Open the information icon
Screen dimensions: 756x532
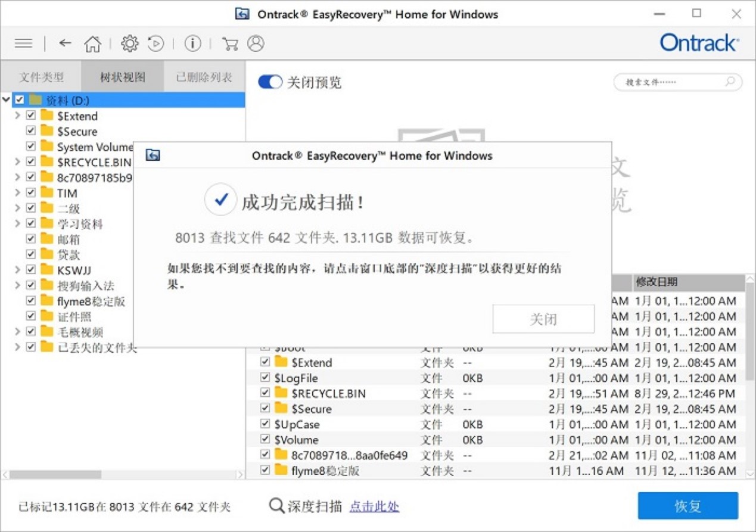(192, 43)
